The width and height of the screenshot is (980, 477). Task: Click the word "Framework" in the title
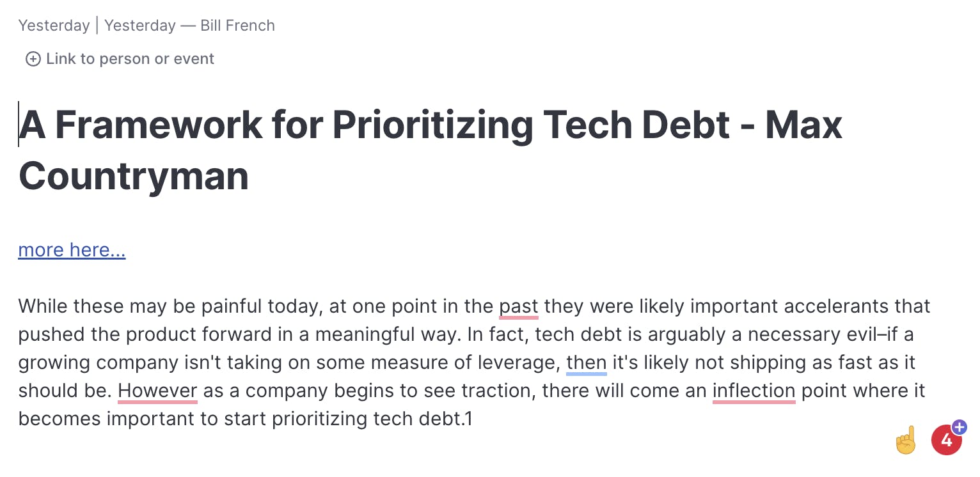click(x=158, y=124)
